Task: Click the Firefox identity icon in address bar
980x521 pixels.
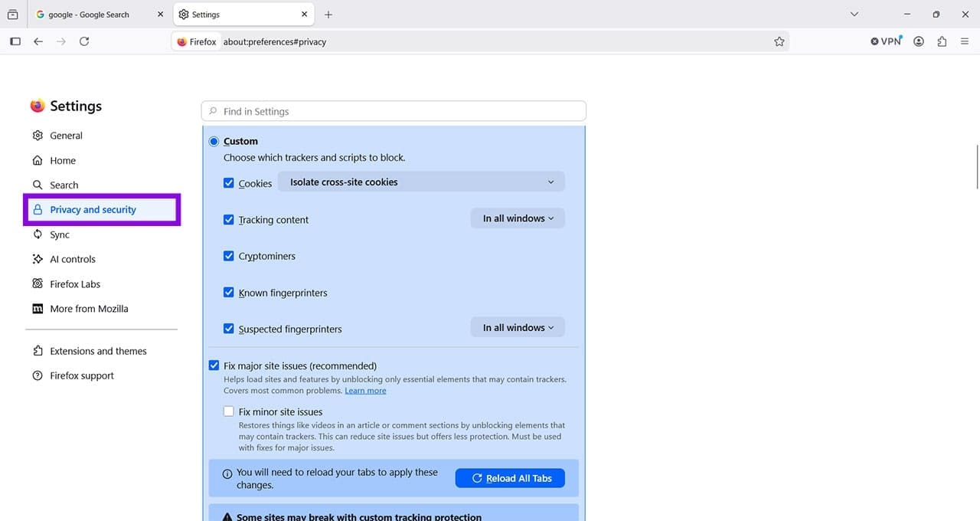Action: pos(197,41)
